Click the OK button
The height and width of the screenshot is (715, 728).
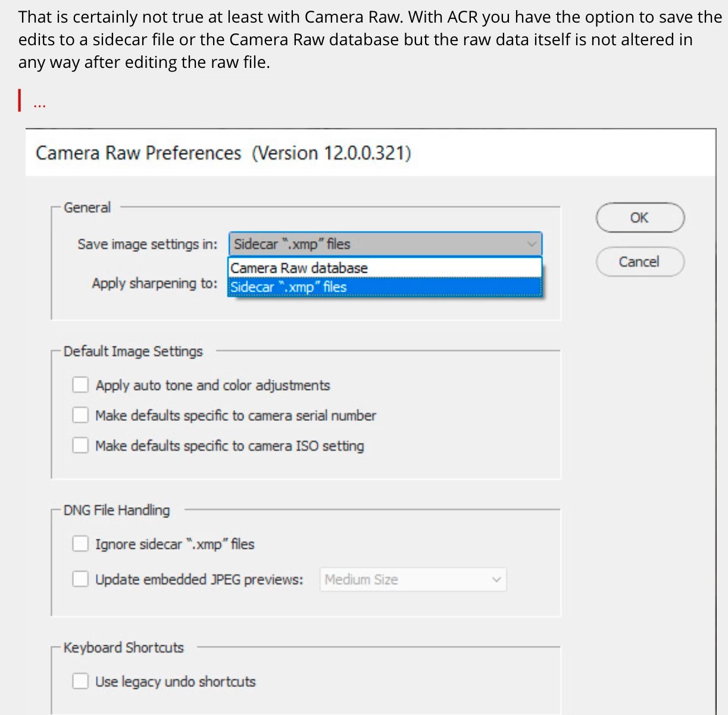pyautogui.click(x=640, y=218)
